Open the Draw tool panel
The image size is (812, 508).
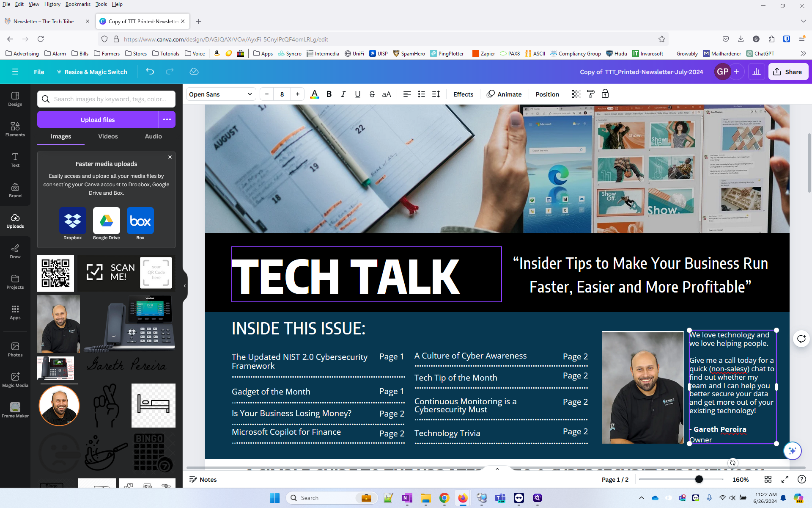[x=15, y=251]
